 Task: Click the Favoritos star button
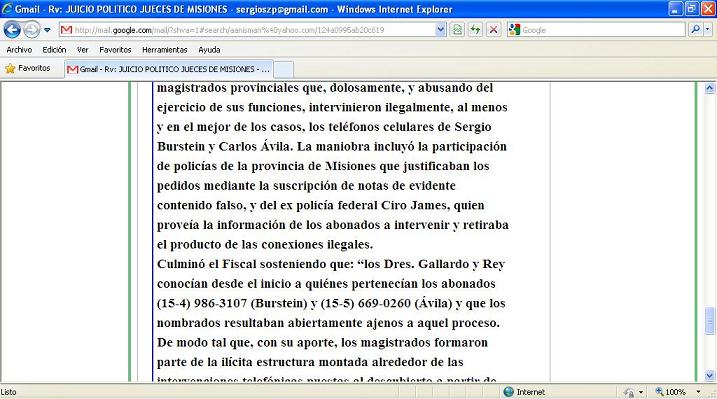click(28, 69)
